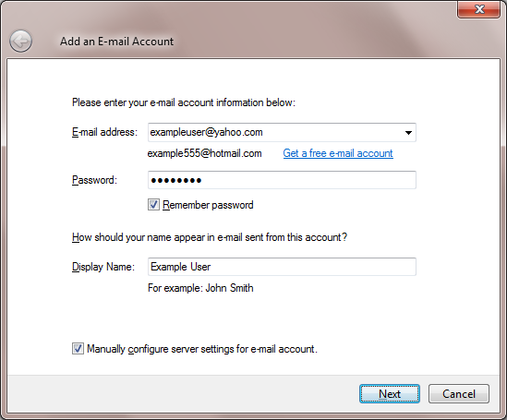This screenshot has height=420, width=507.
Task: Click the How should your name appear text
Action: [210, 237]
